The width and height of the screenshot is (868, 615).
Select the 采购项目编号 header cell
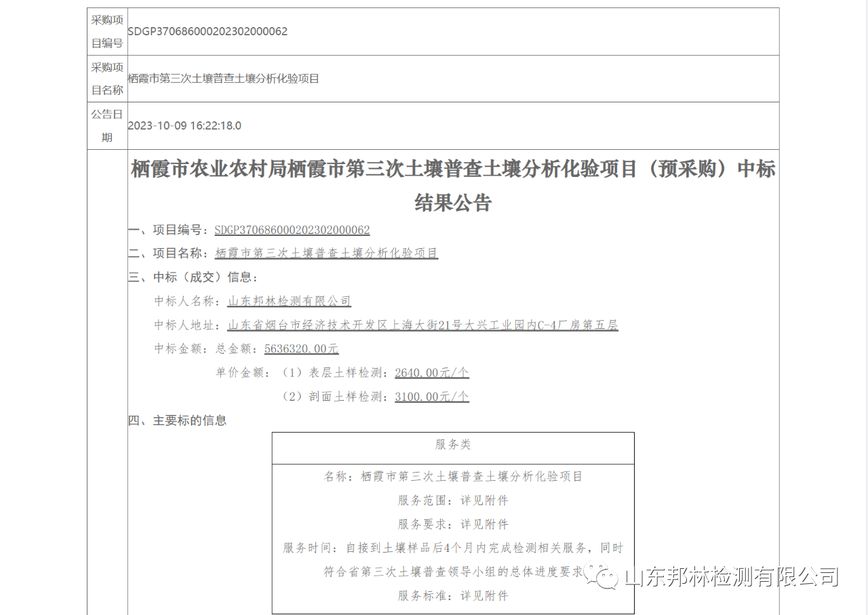click(x=107, y=32)
